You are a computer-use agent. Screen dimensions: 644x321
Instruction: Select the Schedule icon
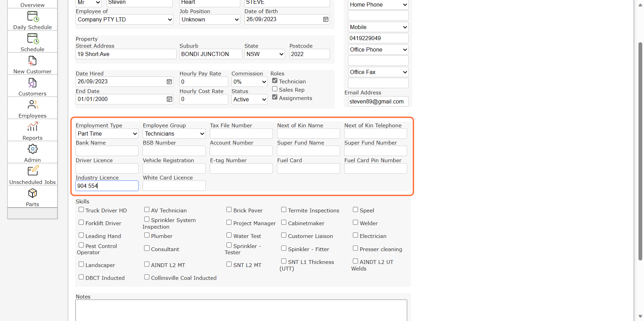(32, 42)
